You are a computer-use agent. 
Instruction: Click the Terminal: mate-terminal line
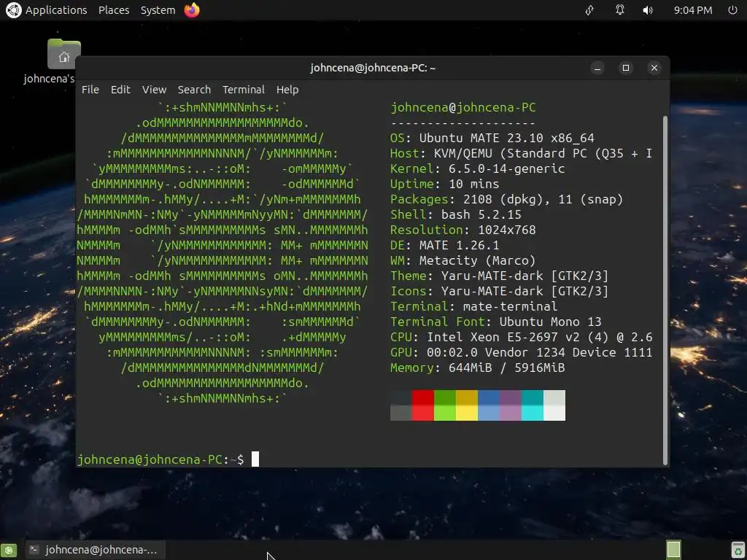pos(473,306)
